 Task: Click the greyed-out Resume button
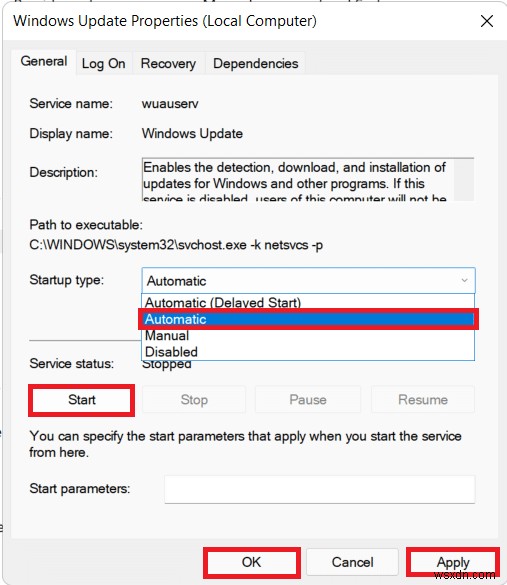[423, 400]
